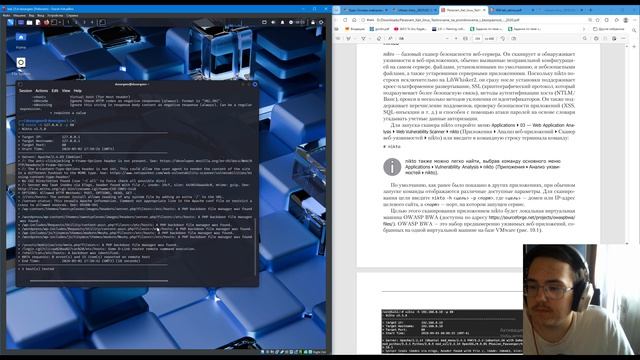Viewport: 640px width, 360px height.
Task: Click the power icon in Kali panel
Action: coord(321,22)
